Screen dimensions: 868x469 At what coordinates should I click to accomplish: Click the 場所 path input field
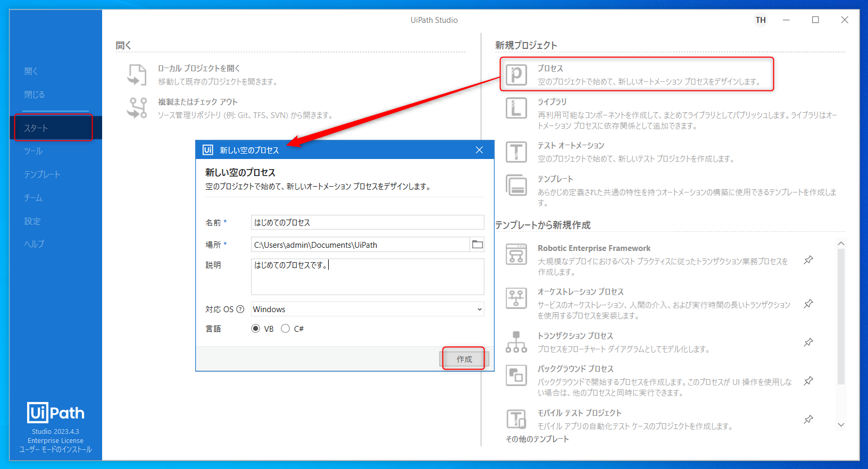361,245
